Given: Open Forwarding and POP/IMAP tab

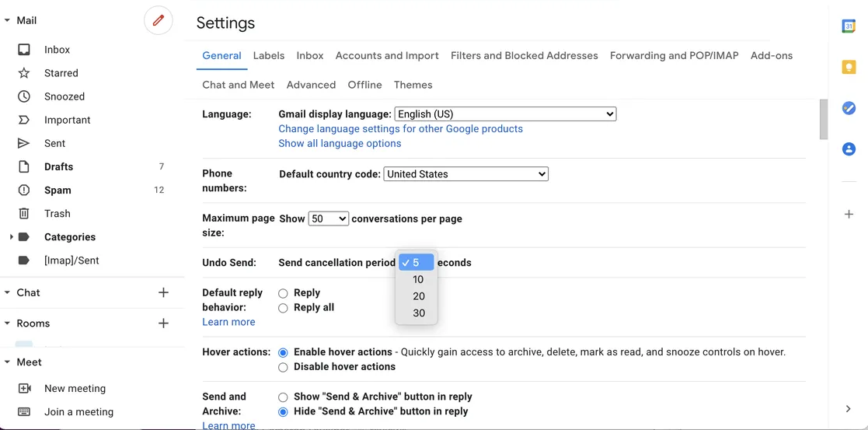Looking at the screenshot, I should point(675,55).
